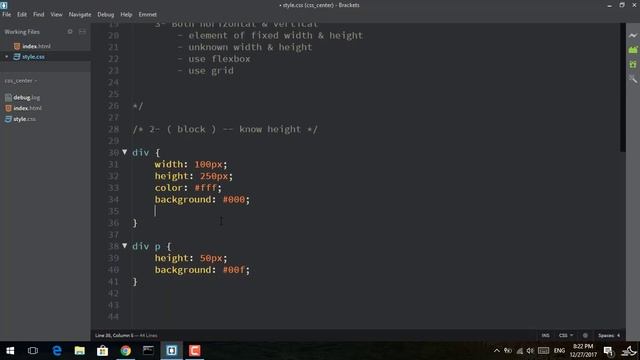
Task: Open File Explorer from taskbar
Action: click(80, 351)
